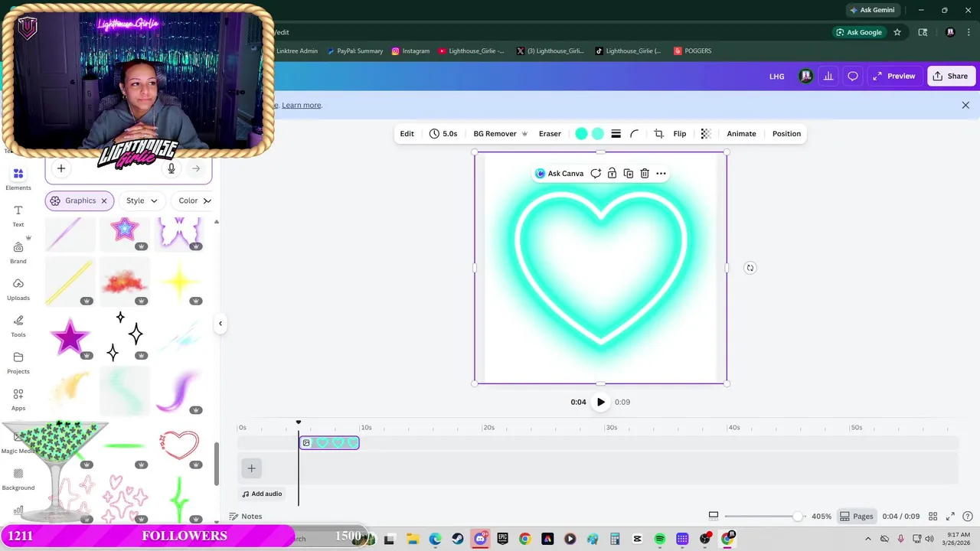Click Edit in the image toolbar

407,134
